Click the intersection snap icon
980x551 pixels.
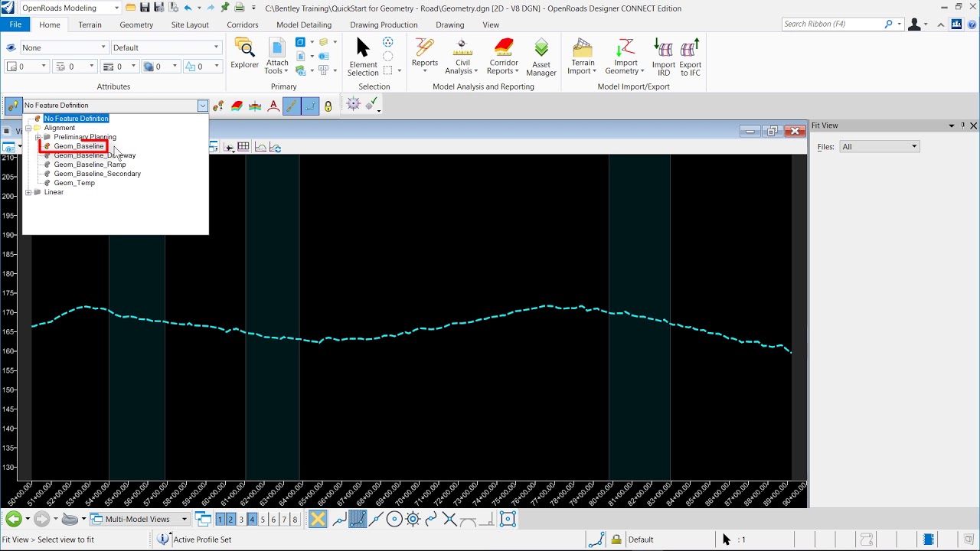449,520
